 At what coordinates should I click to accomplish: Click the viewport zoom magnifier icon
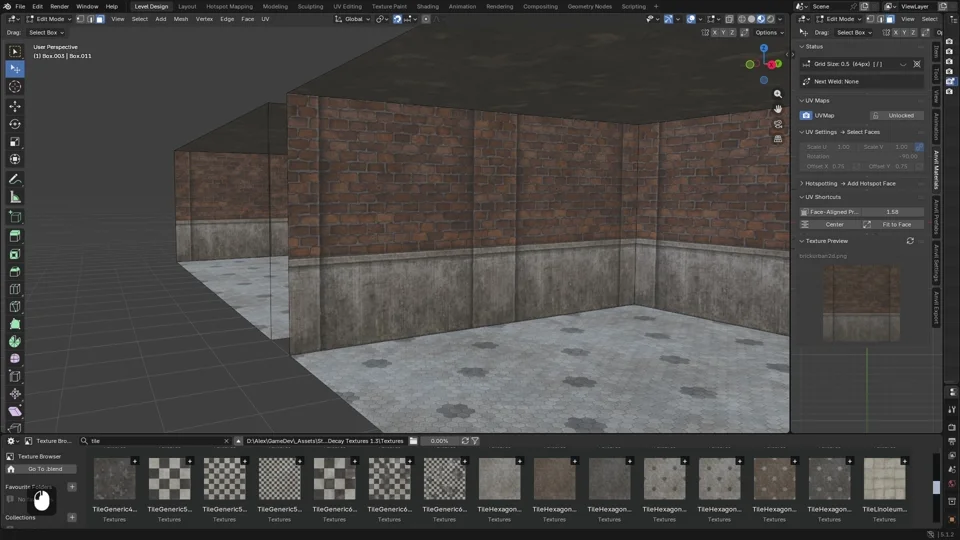coord(778,94)
